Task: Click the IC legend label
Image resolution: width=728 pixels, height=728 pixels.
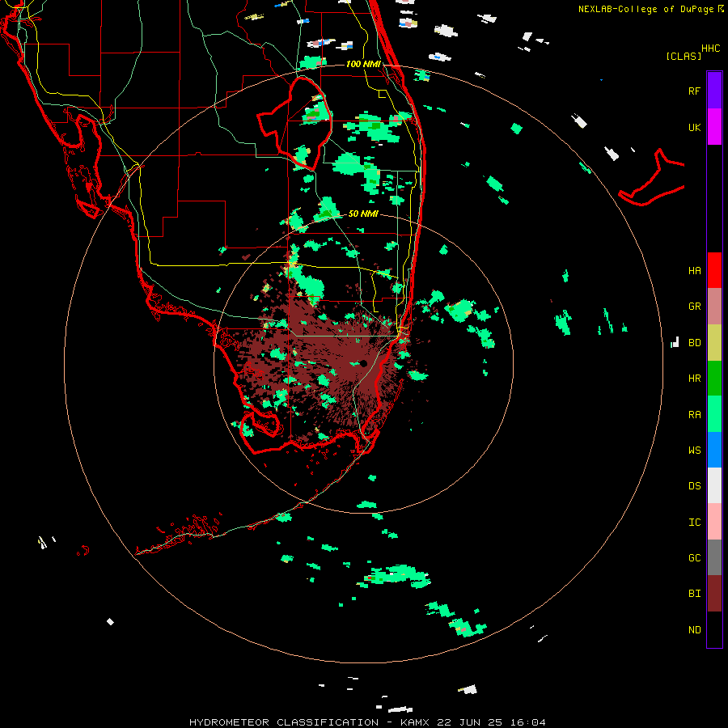Action: [x=694, y=523]
